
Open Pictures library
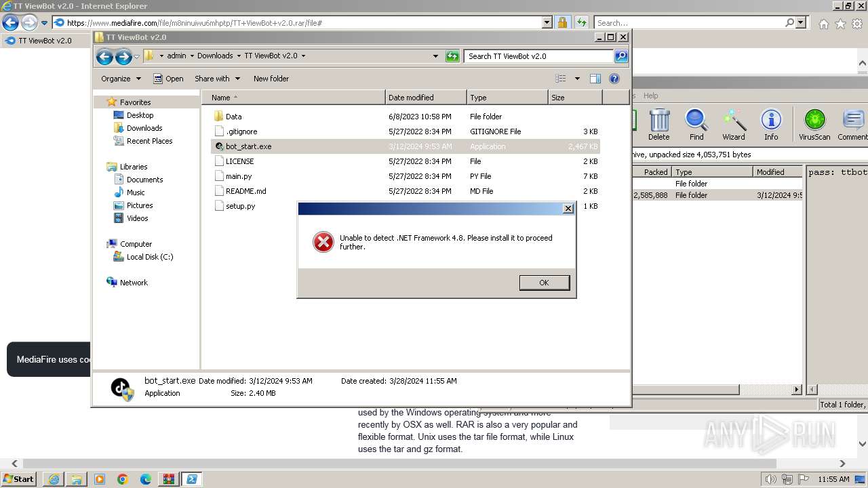(x=140, y=205)
